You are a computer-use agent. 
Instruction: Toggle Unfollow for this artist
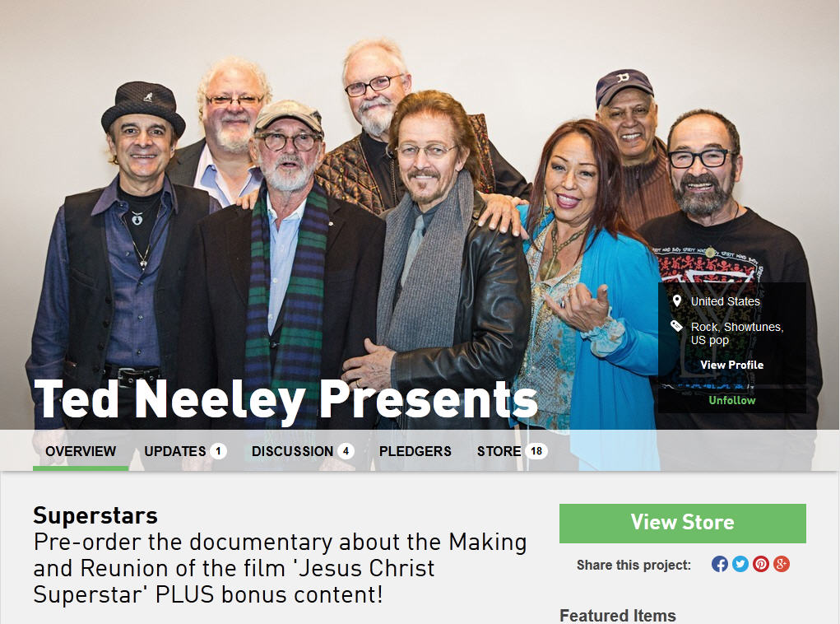coord(731,400)
